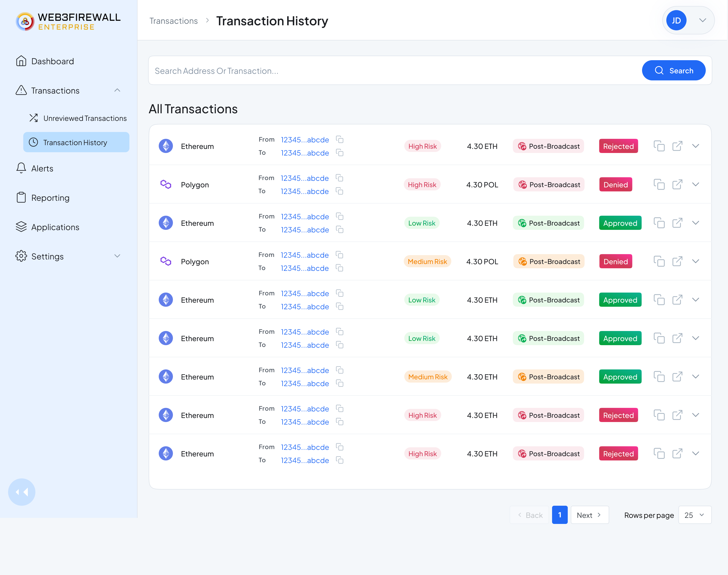The height and width of the screenshot is (575, 728).
Task: Copy From address in Polygon High Risk row
Action: (x=339, y=178)
